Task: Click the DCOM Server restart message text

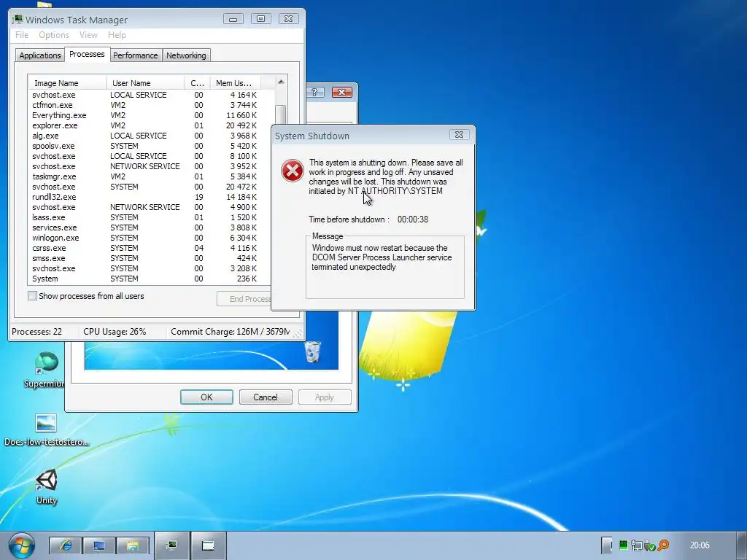Action: click(382, 257)
